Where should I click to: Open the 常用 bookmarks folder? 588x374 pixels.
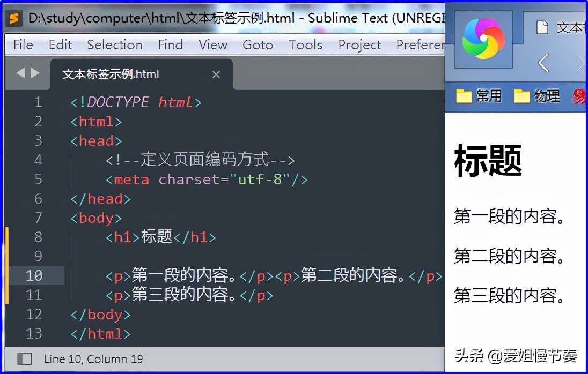[x=479, y=96]
